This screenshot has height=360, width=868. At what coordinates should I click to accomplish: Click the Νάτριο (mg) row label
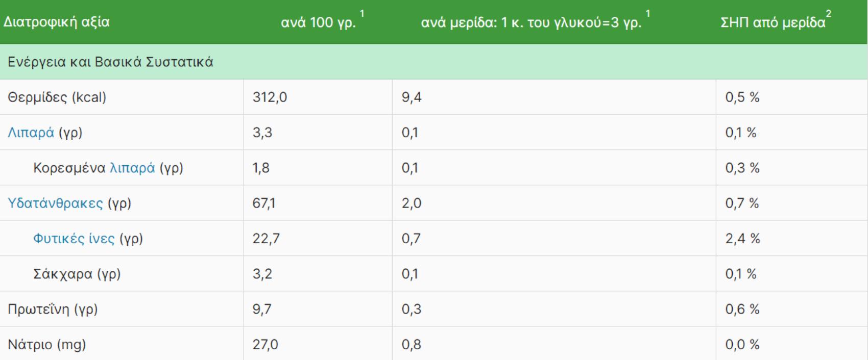(46, 345)
